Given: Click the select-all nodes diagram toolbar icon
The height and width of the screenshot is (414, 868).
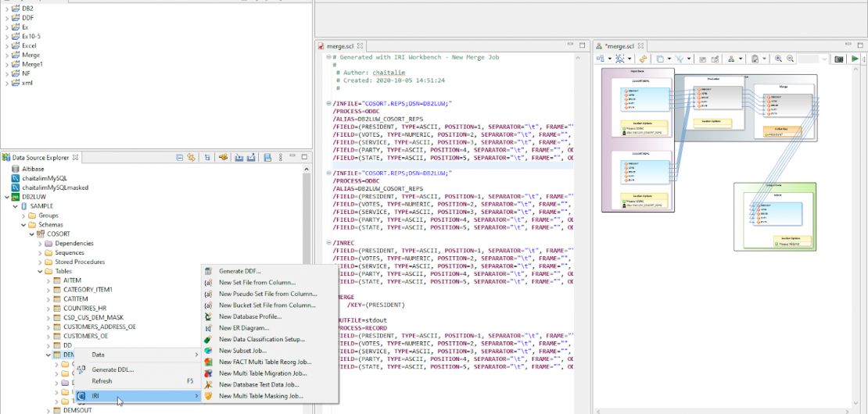Looking at the screenshot, I should [x=620, y=59].
